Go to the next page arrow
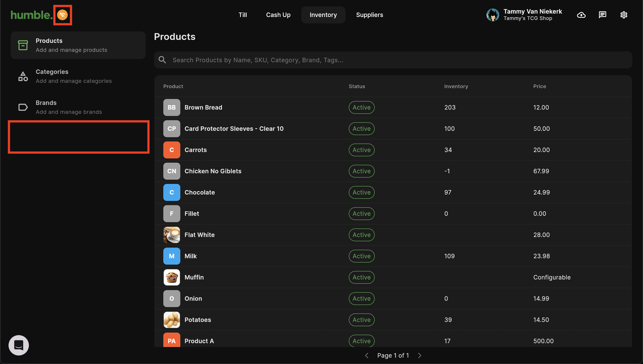643x364 pixels. click(420, 355)
